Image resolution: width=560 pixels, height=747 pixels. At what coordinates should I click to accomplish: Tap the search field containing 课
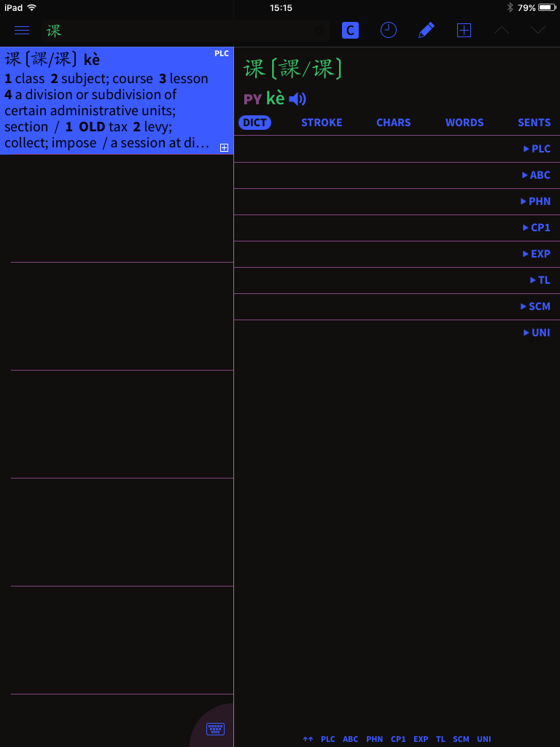pos(185,31)
